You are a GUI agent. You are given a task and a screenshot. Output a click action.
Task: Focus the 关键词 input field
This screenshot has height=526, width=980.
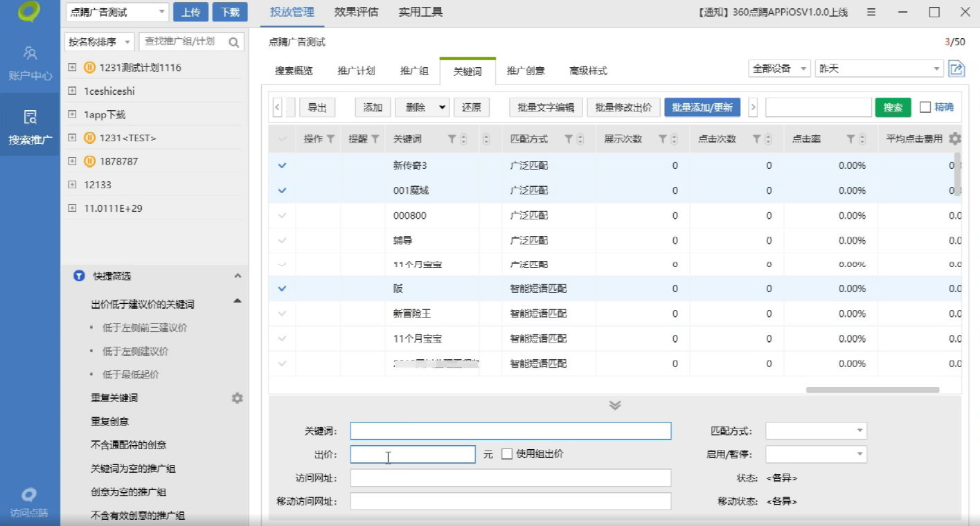click(x=510, y=431)
